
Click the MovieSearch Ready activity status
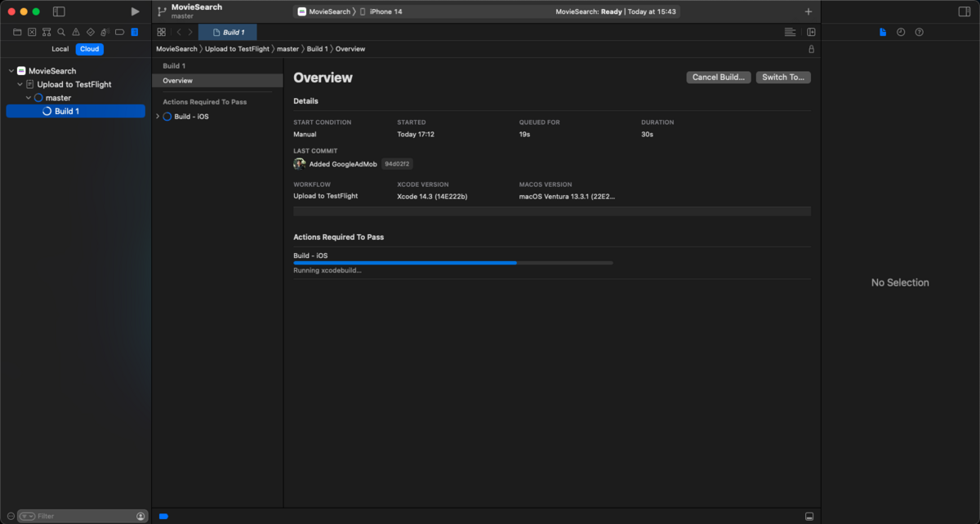coord(616,11)
